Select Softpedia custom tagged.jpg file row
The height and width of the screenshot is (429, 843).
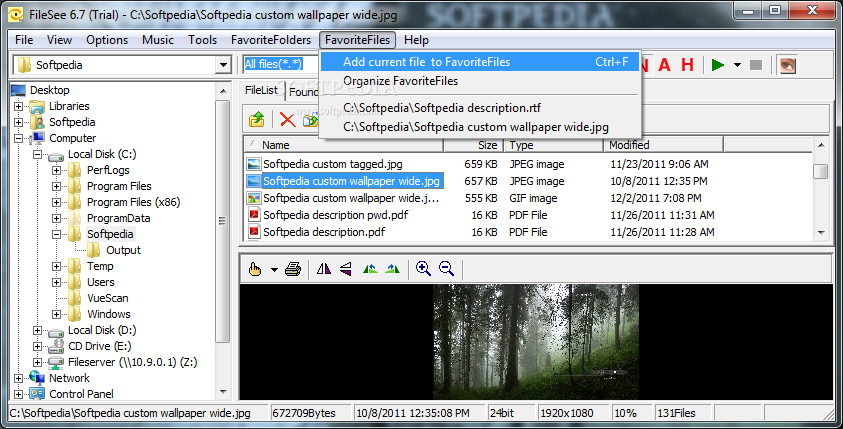coord(528,164)
